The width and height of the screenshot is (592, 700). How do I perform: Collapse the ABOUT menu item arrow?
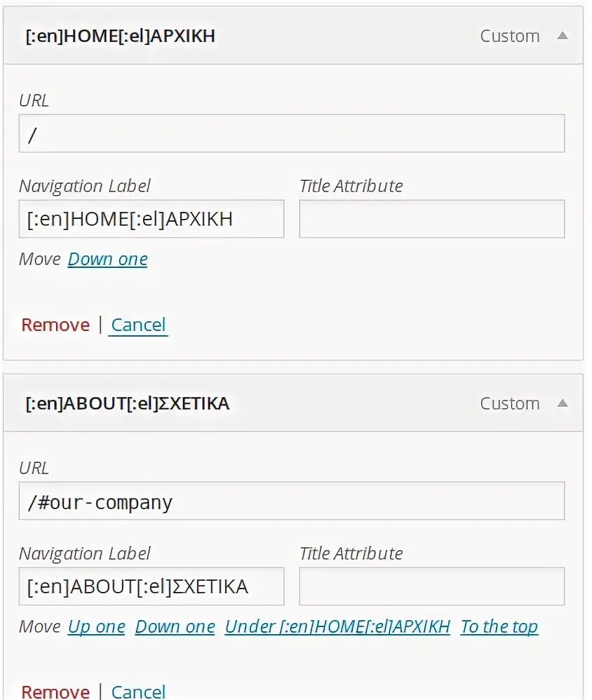562,403
